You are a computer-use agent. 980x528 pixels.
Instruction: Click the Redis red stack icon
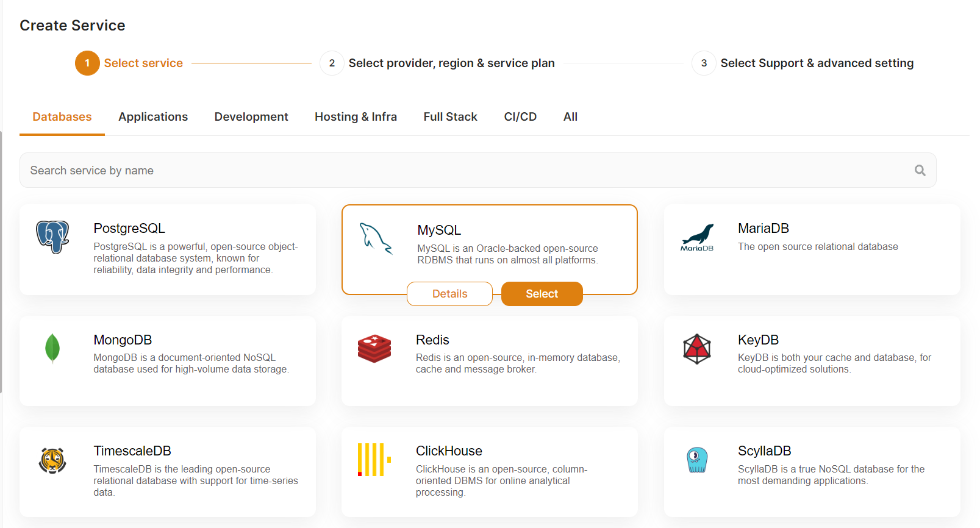pos(374,349)
